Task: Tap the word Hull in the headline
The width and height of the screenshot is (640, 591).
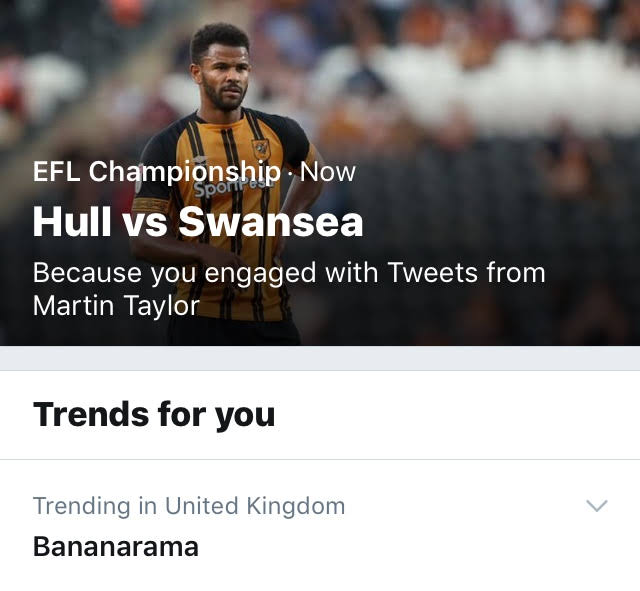Action: (x=70, y=222)
